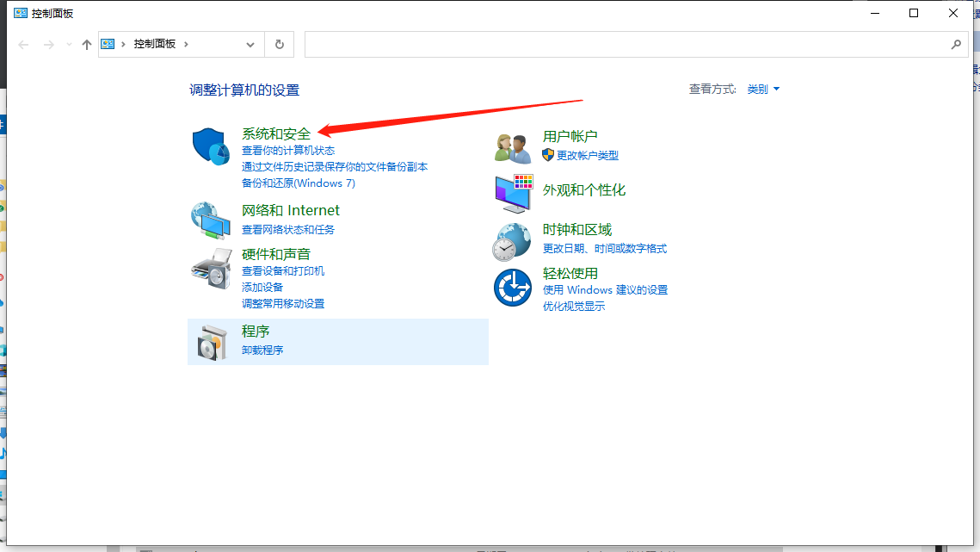Screen dimensions: 980x552
Task: Minimize the Control Panel window
Action: click(x=875, y=13)
